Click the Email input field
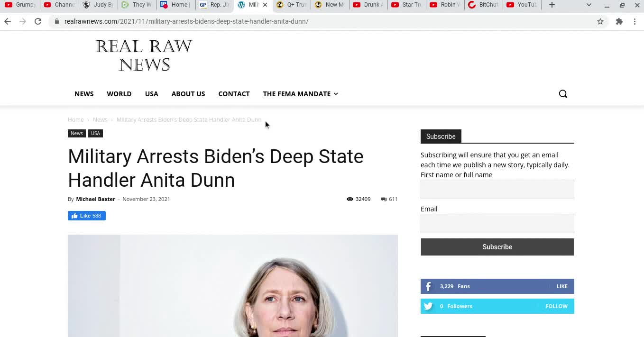This screenshot has height=337, width=644. tap(497, 223)
